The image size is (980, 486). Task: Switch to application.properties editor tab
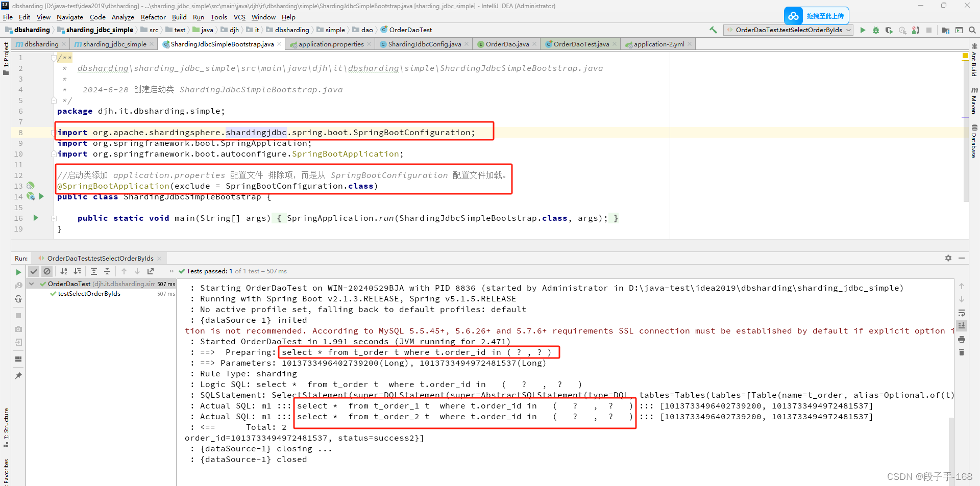[x=331, y=44]
